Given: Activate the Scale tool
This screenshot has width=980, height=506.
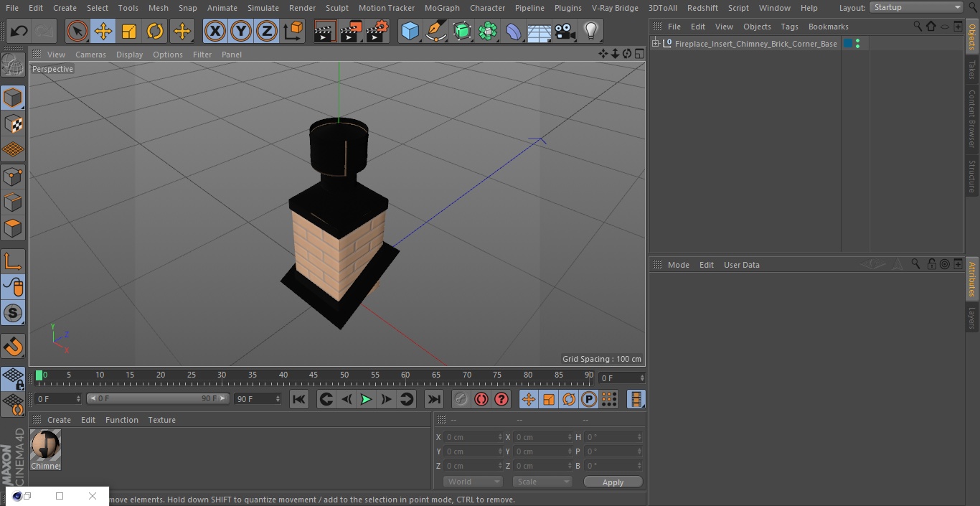Looking at the screenshot, I should click(x=129, y=31).
